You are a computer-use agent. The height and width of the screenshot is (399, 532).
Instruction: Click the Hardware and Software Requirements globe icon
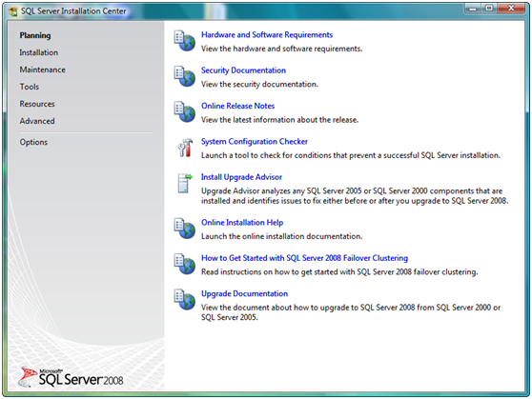[185, 41]
